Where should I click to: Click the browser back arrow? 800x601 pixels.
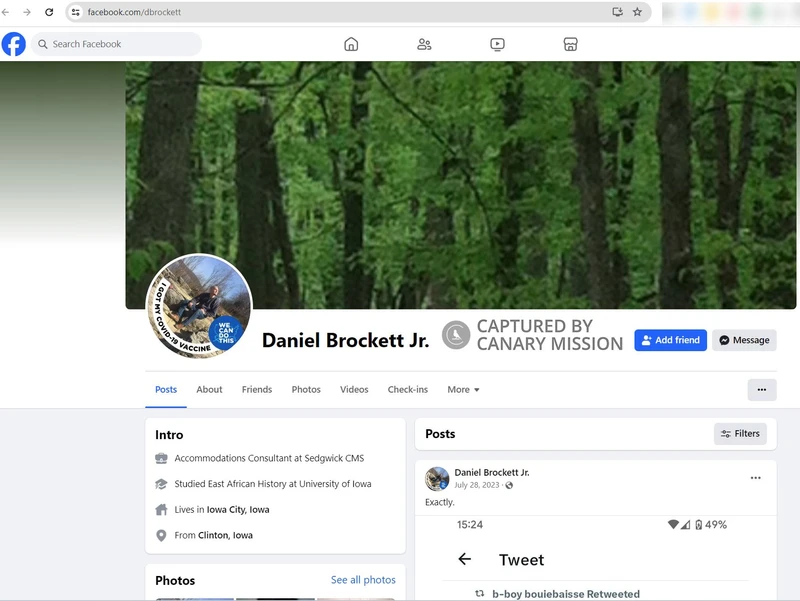6,12
